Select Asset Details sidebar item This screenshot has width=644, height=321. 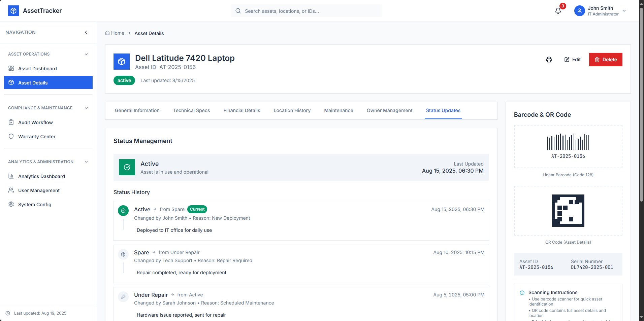coord(48,83)
